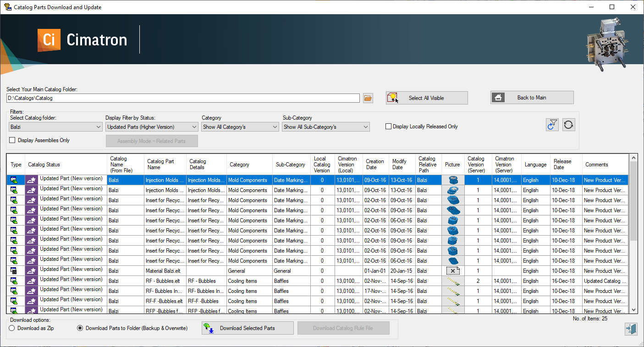644x347 pixels.
Task: Click the table scrollbar up arrow
Action: (x=633, y=158)
